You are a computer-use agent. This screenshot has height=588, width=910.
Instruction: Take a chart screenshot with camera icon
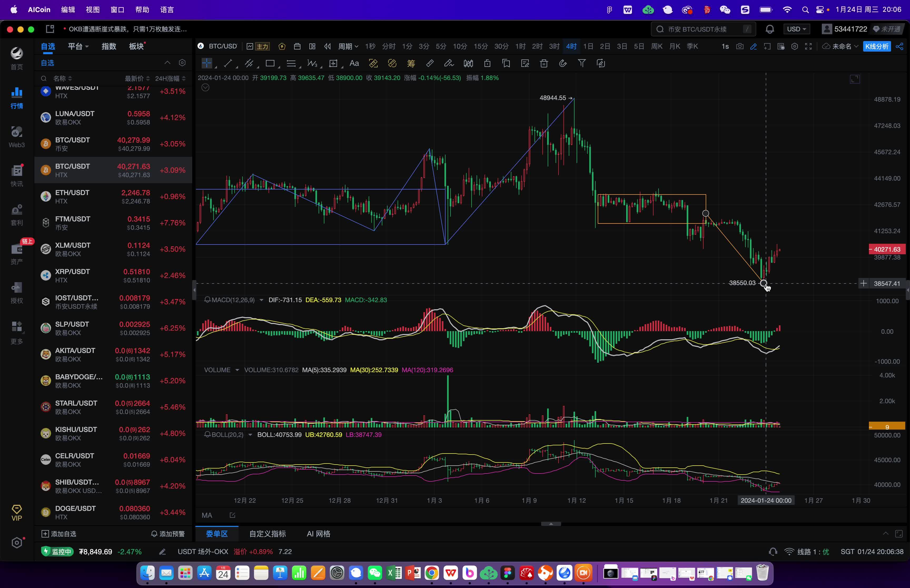point(740,46)
